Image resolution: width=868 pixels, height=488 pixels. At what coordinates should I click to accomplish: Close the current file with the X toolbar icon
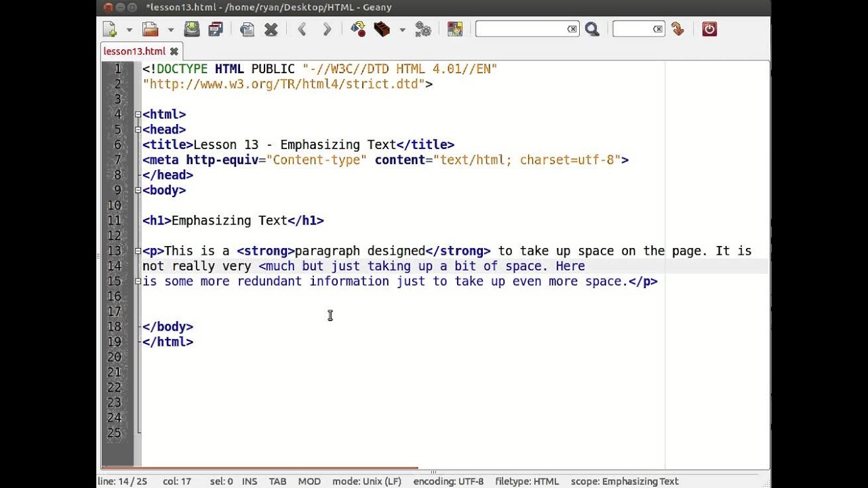click(x=271, y=29)
